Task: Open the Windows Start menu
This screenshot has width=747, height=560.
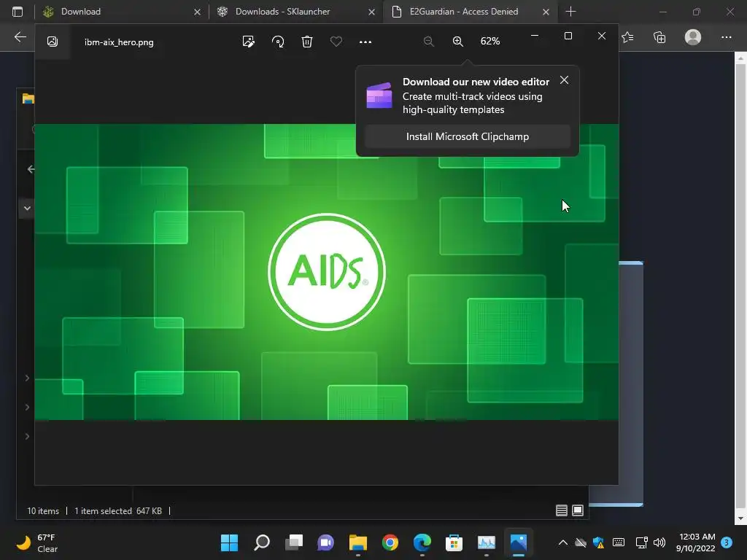Action: (229, 542)
